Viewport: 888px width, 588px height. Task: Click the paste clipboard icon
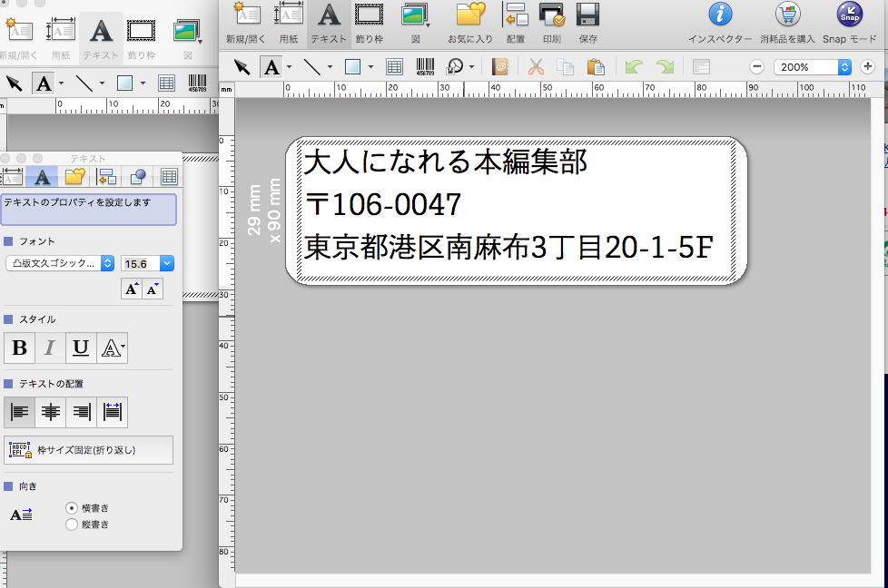pos(596,66)
